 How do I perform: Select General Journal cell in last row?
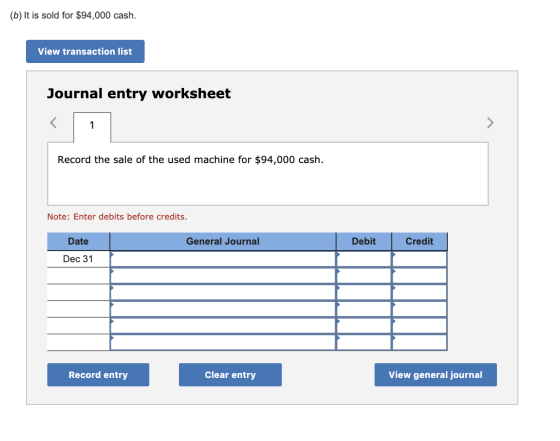(223, 342)
